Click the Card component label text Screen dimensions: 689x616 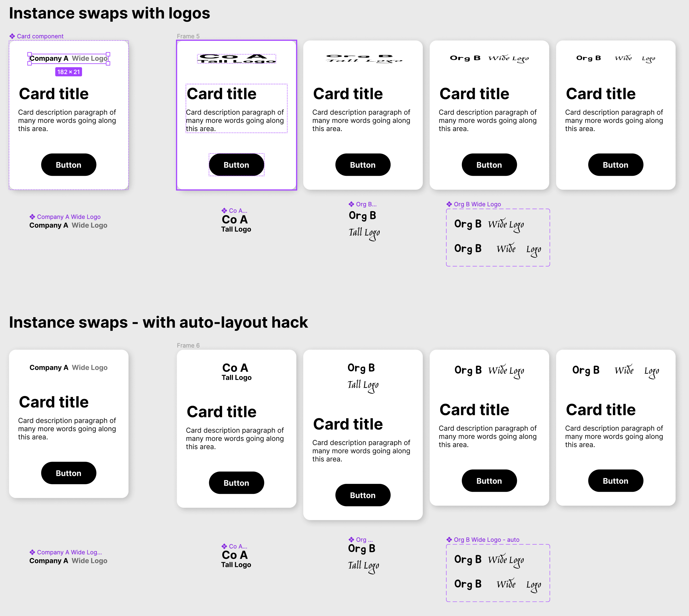click(40, 36)
